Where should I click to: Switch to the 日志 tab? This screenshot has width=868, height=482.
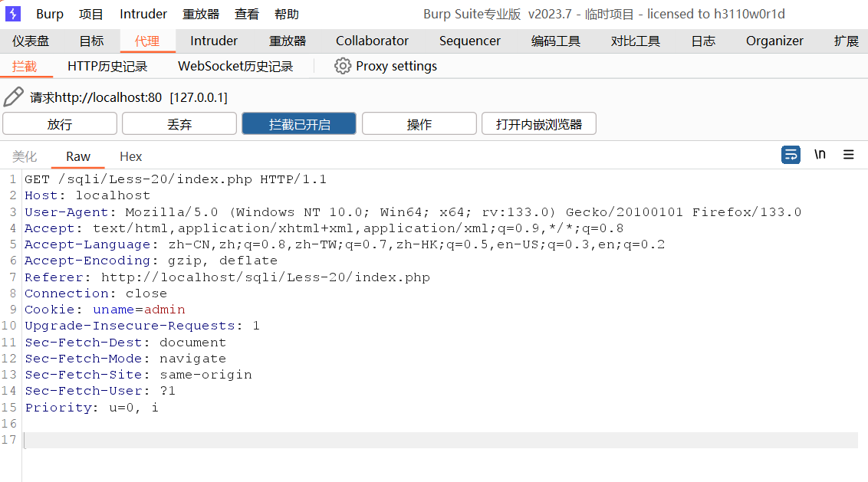click(x=703, y=41)
